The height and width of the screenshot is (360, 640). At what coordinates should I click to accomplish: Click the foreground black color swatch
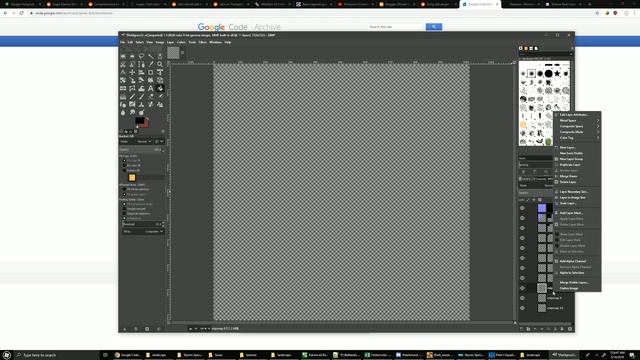(x=140, y=121)
